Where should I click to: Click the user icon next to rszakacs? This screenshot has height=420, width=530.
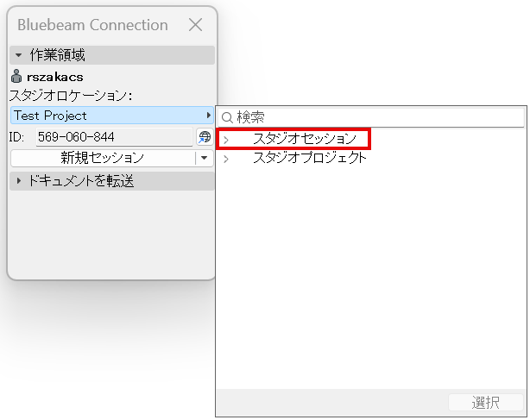click(x=16, y=76)
